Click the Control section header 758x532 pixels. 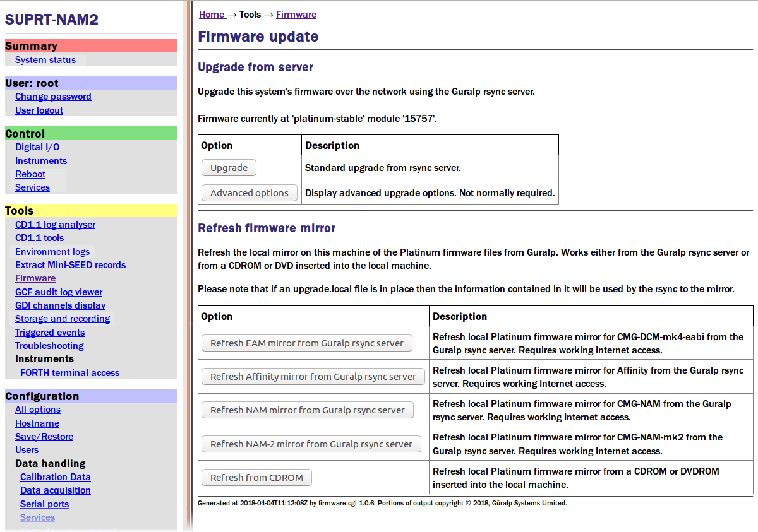(x=91, y=133)
